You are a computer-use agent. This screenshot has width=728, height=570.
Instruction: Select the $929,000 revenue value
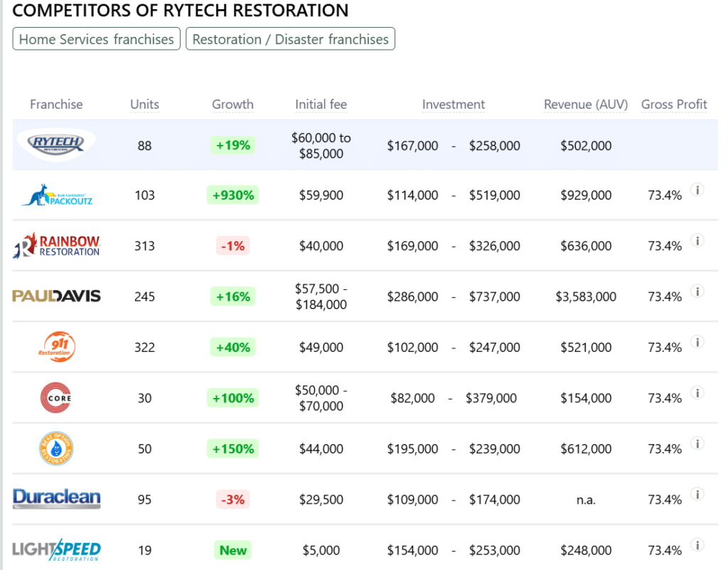click(x=586, y=195)
